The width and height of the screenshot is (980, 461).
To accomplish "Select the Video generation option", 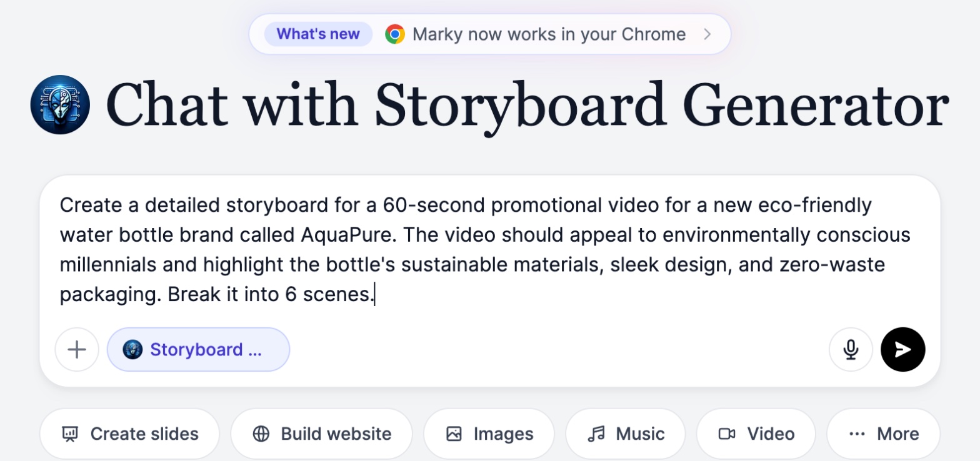I will 756,434.
